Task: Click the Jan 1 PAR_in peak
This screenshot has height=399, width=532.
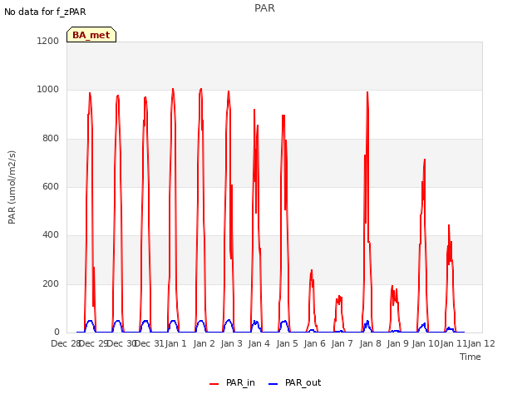Action: pyautogui.click(x=173, y=90)
